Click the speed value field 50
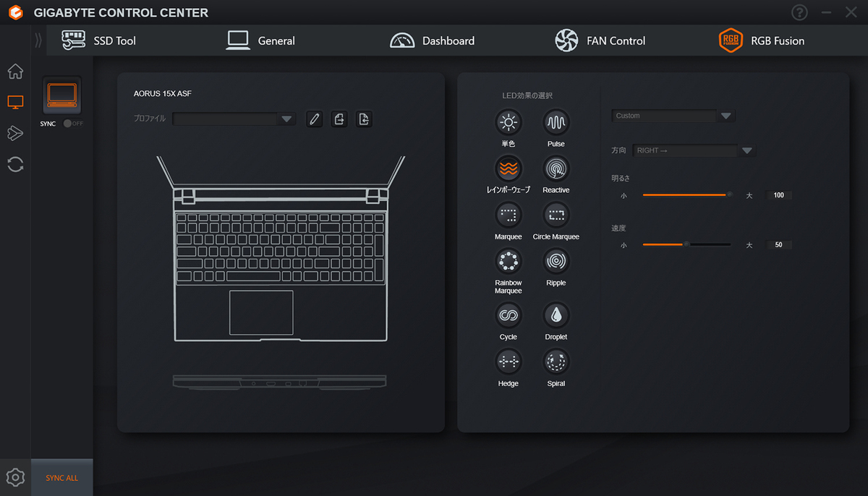 tap(779, 245)
